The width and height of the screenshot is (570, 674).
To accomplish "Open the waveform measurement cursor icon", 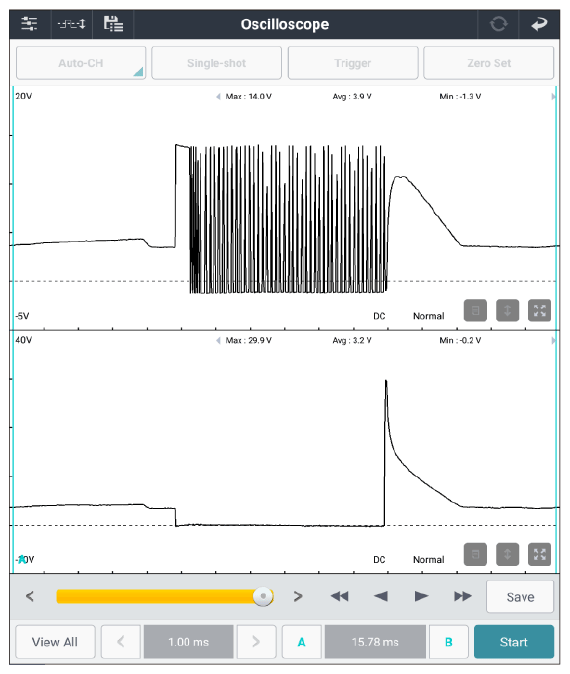I will (72, 24).
